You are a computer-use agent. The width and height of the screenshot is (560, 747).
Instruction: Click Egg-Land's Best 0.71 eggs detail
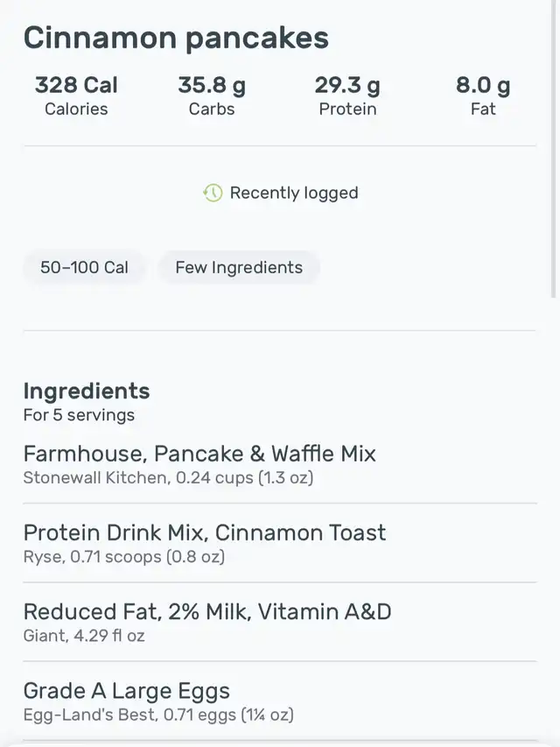point(158,715)
